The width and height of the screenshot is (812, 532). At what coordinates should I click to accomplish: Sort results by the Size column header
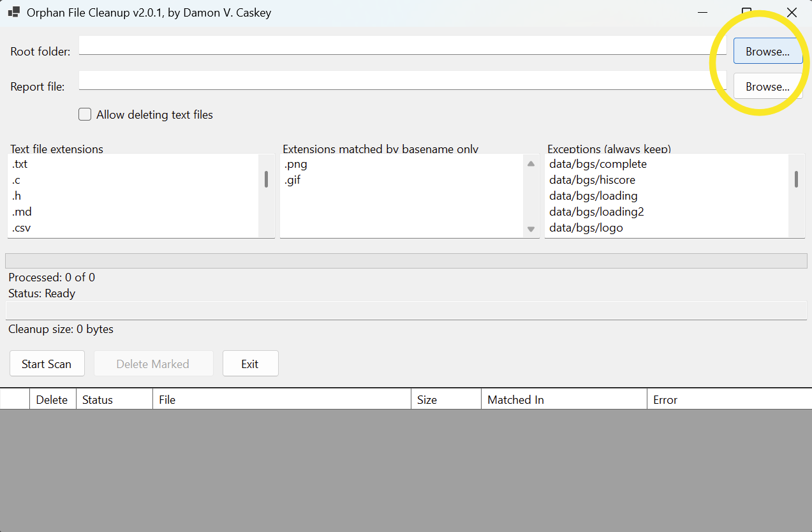tap(427, 400)
